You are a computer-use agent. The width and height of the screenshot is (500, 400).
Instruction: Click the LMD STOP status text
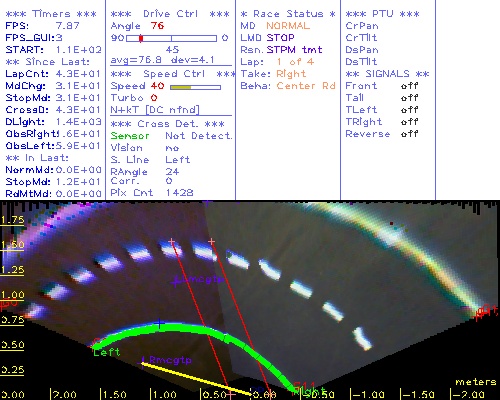click(x=267, y=38)
